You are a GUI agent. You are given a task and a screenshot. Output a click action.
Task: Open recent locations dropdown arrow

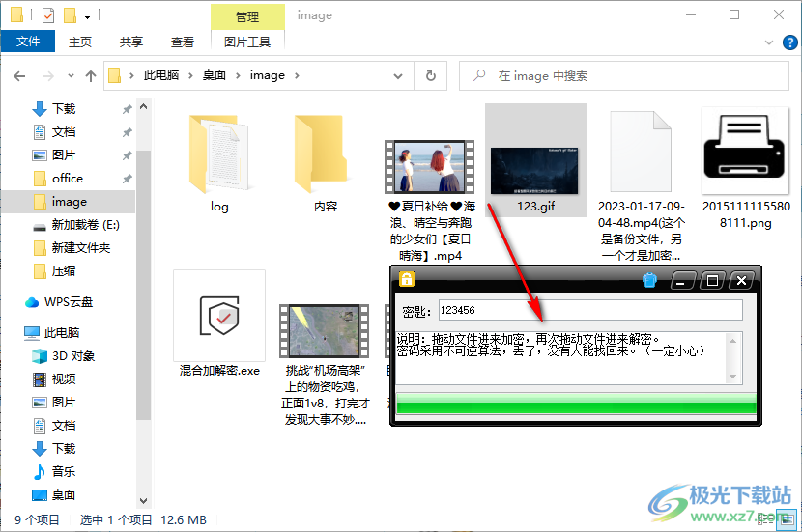[x=71, y=76]
